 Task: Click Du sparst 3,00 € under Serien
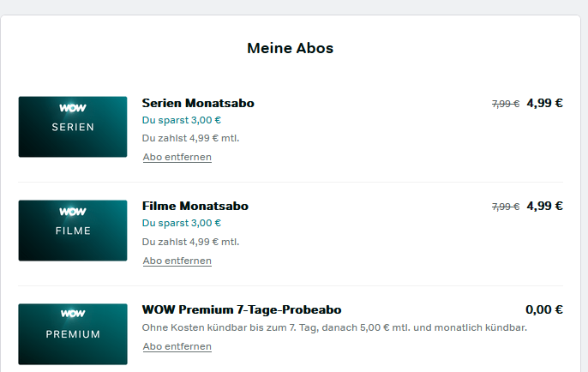coord(182,120)
